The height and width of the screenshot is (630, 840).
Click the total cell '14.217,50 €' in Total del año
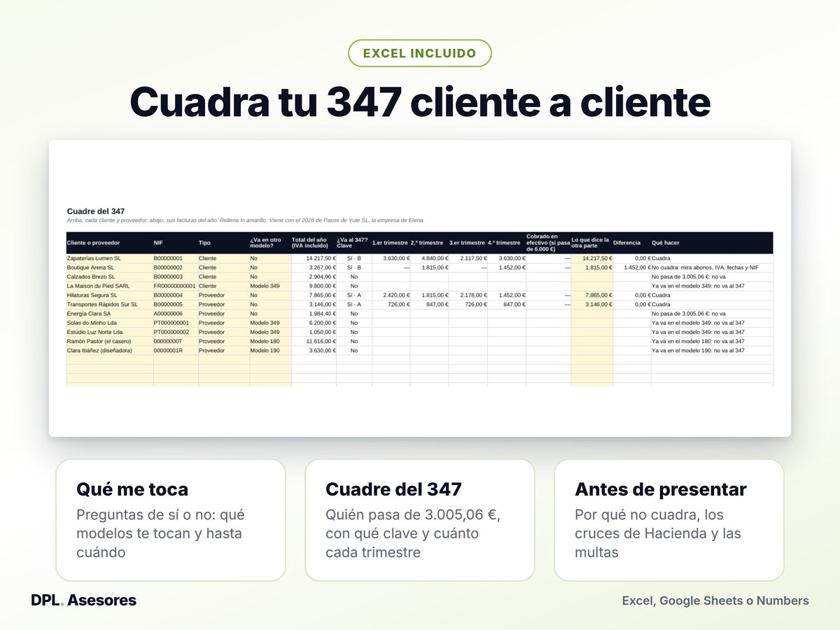[314, 258]
